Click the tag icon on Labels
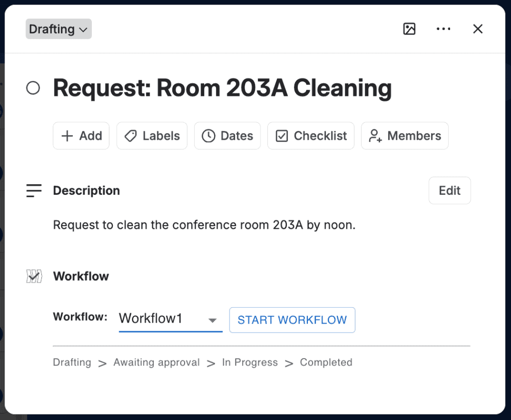 pyautogui.click(x=131, y=136)
